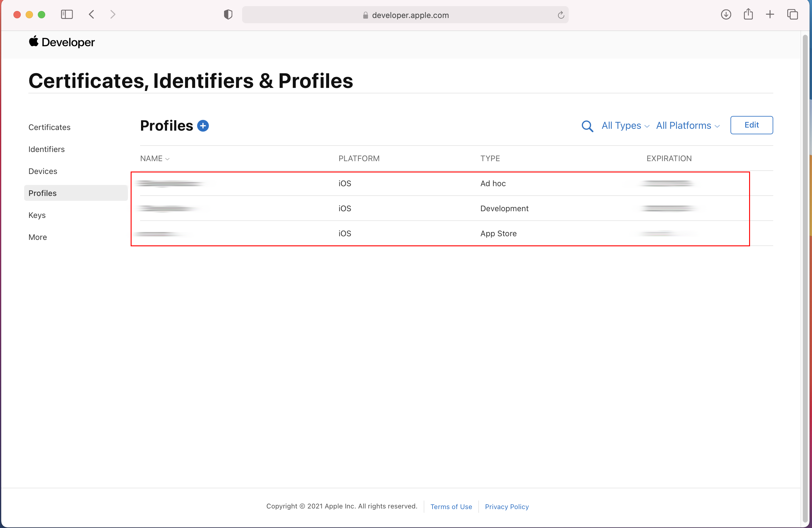Click the privacy report shield icon
Screen dimensions: 812x528
click(228, 15)
